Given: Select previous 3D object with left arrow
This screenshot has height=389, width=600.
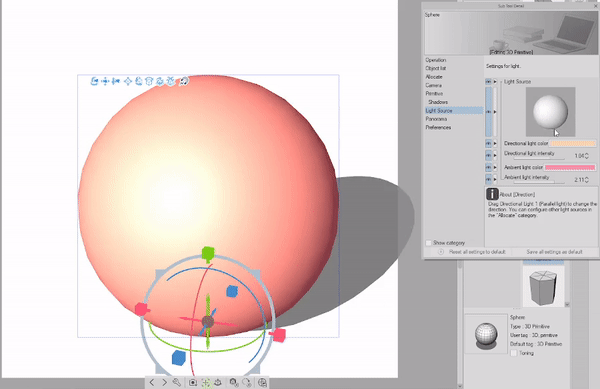Looking at the screenshot, I should click(152, 382).
